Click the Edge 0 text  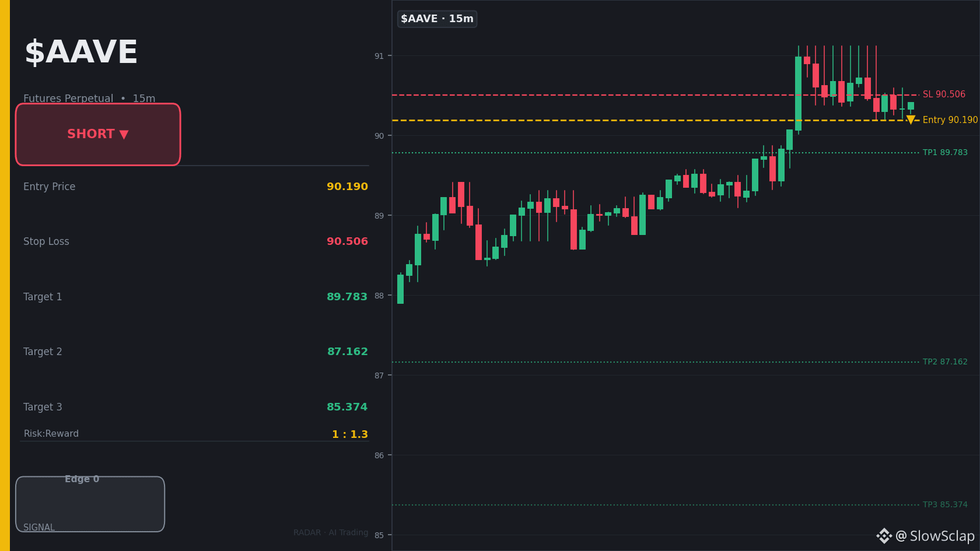(x=82, y=479)
